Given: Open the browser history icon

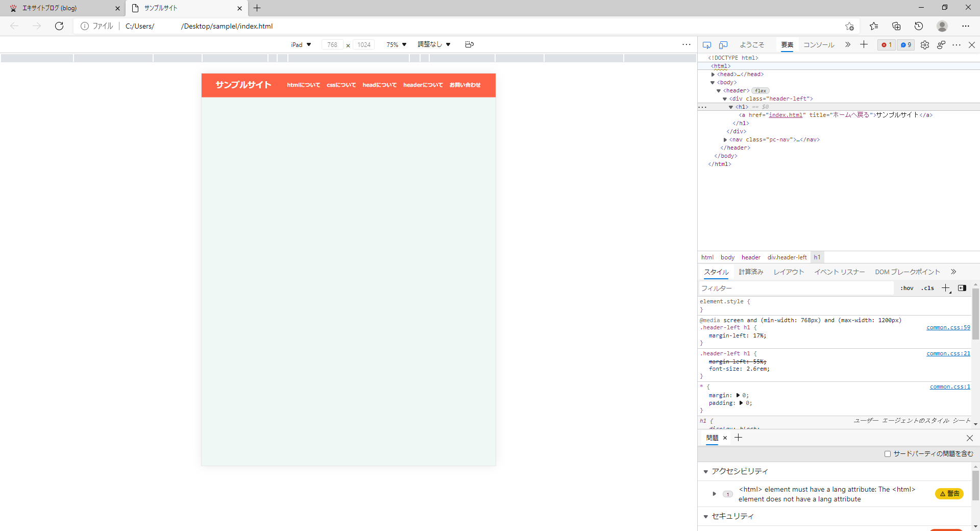Looking at the screenshot, I should click(x=919, y=26).
